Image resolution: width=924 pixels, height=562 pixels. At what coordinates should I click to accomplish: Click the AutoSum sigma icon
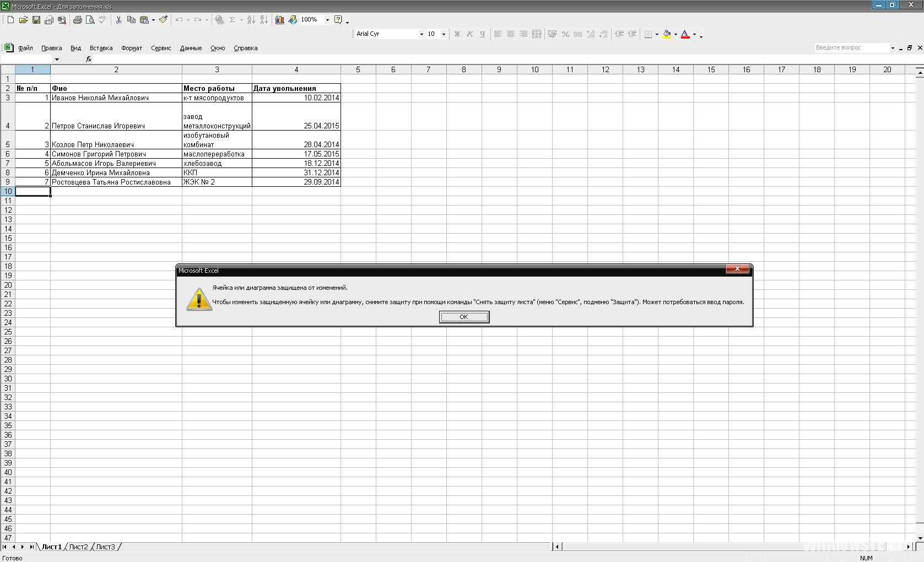point(232,20)
